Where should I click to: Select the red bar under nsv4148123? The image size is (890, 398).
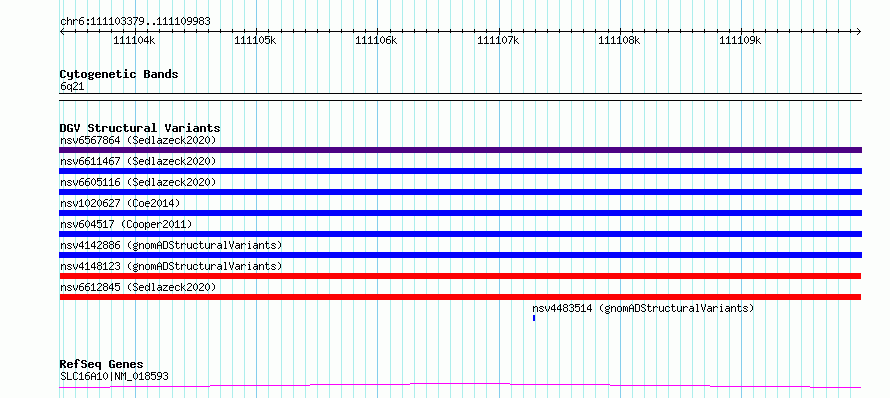[x=460, y=276]
